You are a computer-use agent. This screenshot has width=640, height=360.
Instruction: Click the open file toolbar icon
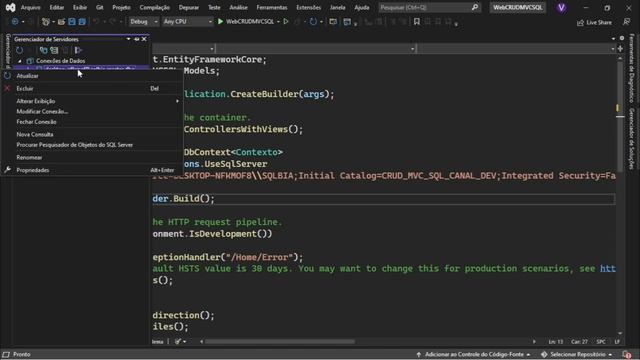point(61,22)
